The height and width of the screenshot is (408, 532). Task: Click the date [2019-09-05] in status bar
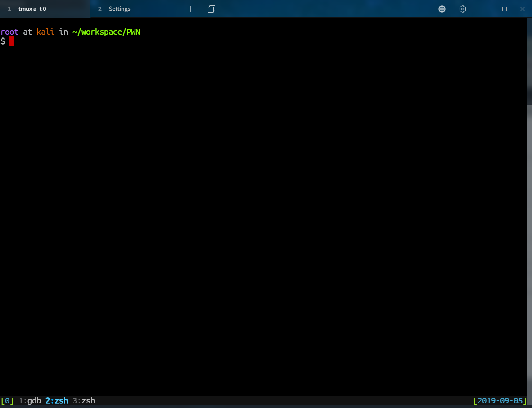(500, 400)
